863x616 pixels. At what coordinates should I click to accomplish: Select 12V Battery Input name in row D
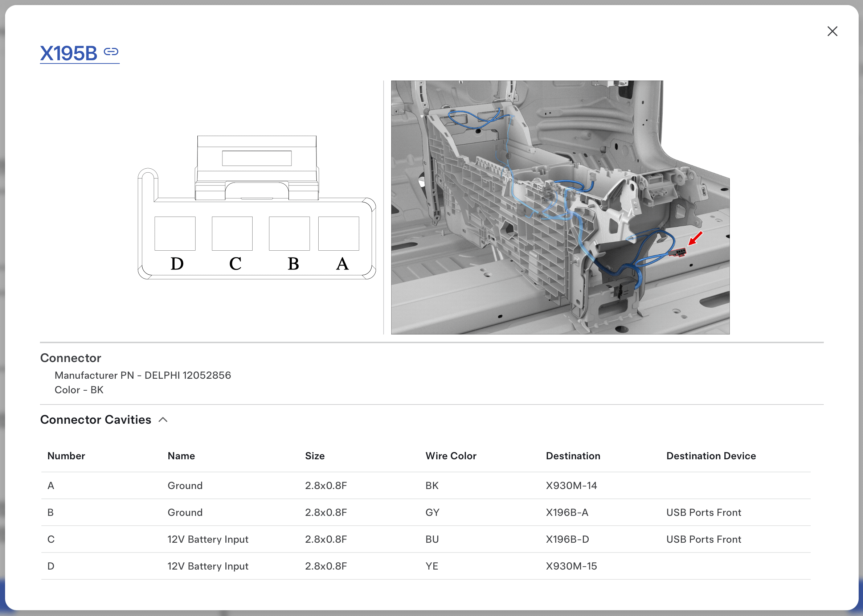click(x=208, y=566)
